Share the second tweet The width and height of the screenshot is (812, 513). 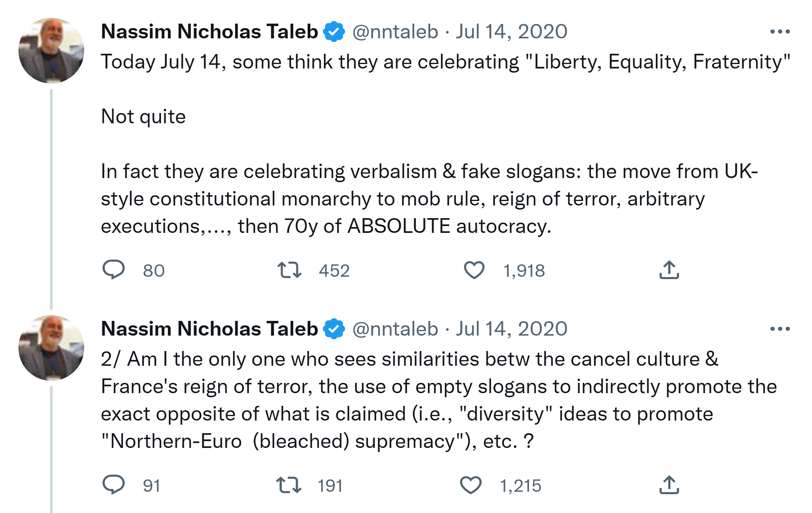point(669,485)
